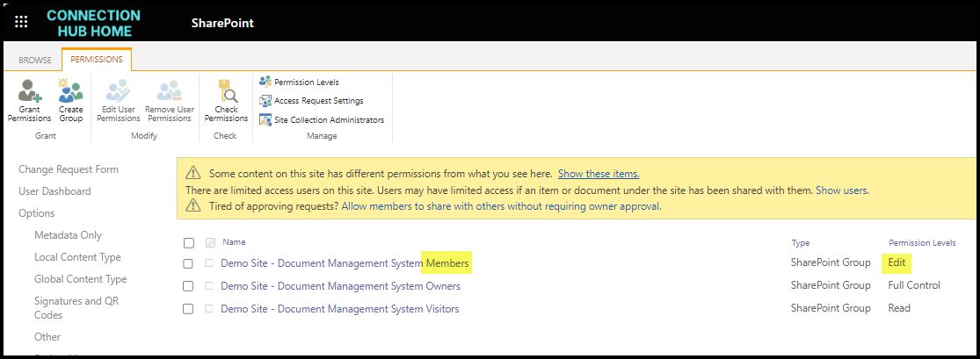This screenshot has width=980, height=359.
Task: Open Site Collection Administrators
Action: 329,120
